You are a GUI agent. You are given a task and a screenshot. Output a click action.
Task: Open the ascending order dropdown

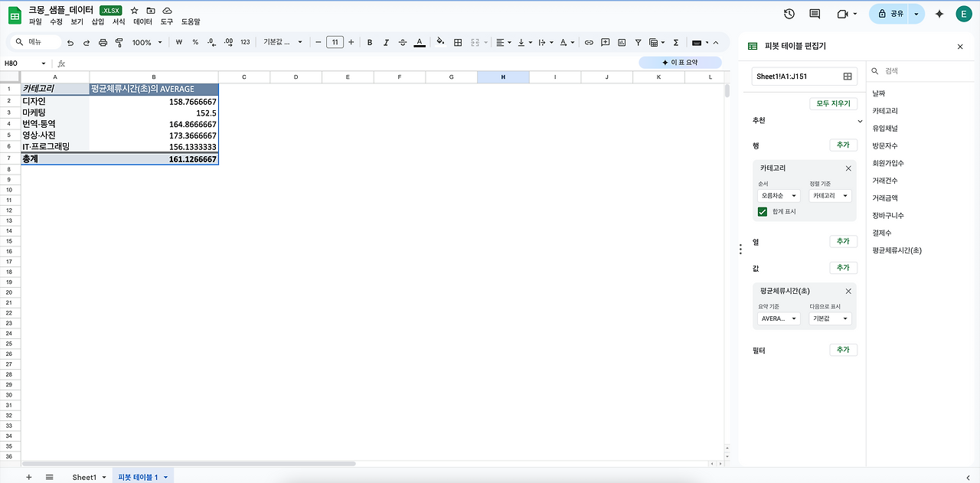(x=778, y=196)
